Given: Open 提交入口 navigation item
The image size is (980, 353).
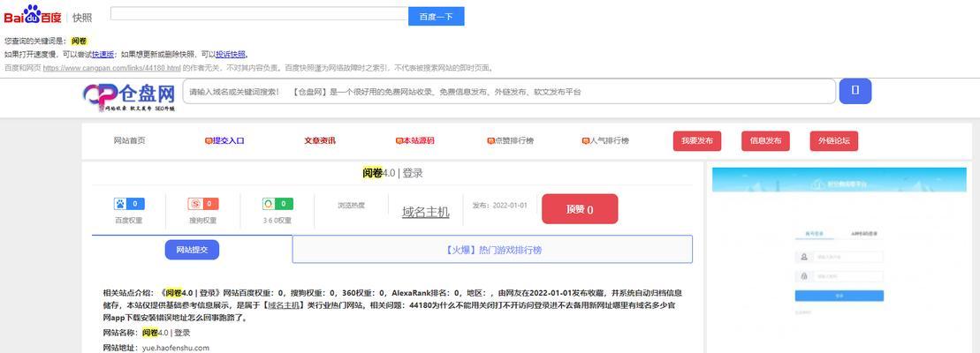Looking at the screenshot, I should tap(224, 141).
